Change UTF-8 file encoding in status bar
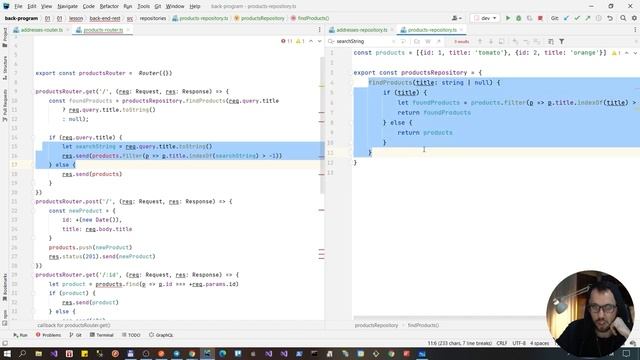This screenshot has width=640, height=360. [x=519, y=343]
